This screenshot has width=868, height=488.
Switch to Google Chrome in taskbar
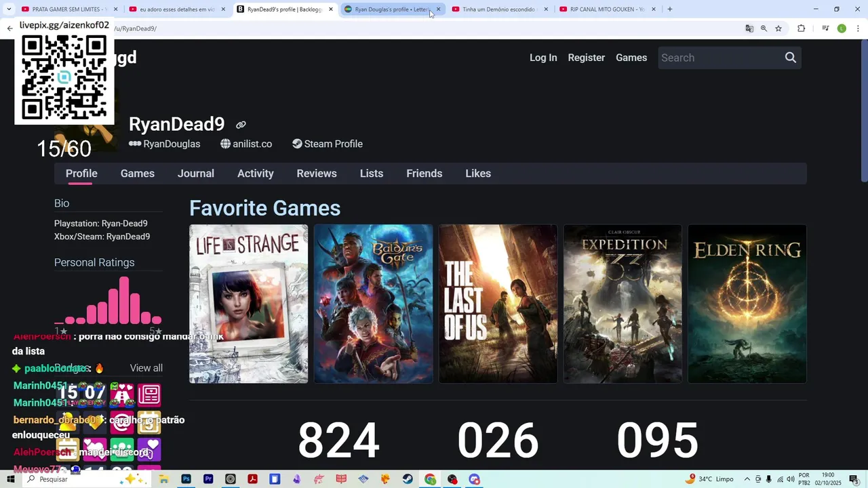point(430,479)
